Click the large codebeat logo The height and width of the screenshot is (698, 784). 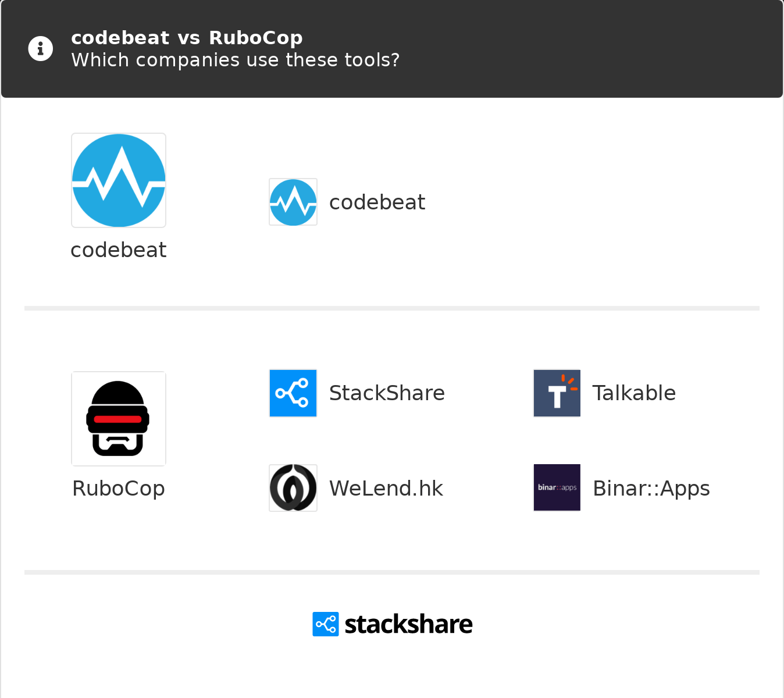[x=119, y=180]
